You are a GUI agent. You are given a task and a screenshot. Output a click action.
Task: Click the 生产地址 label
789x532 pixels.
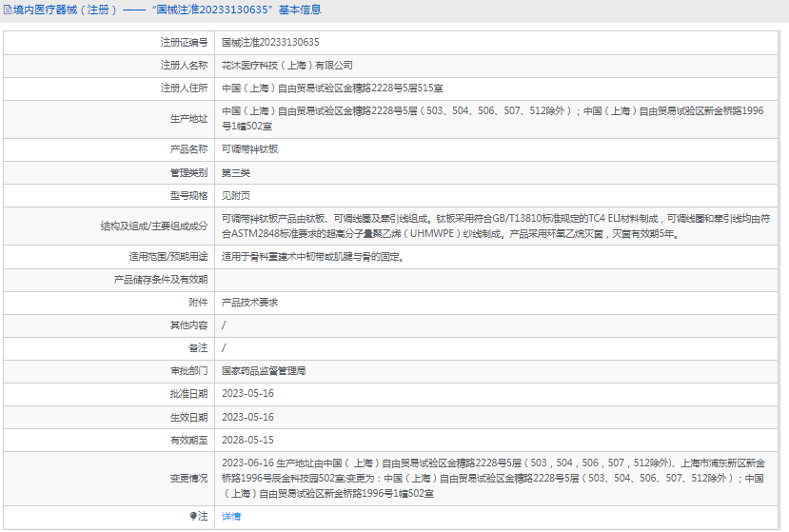[188, 119]
